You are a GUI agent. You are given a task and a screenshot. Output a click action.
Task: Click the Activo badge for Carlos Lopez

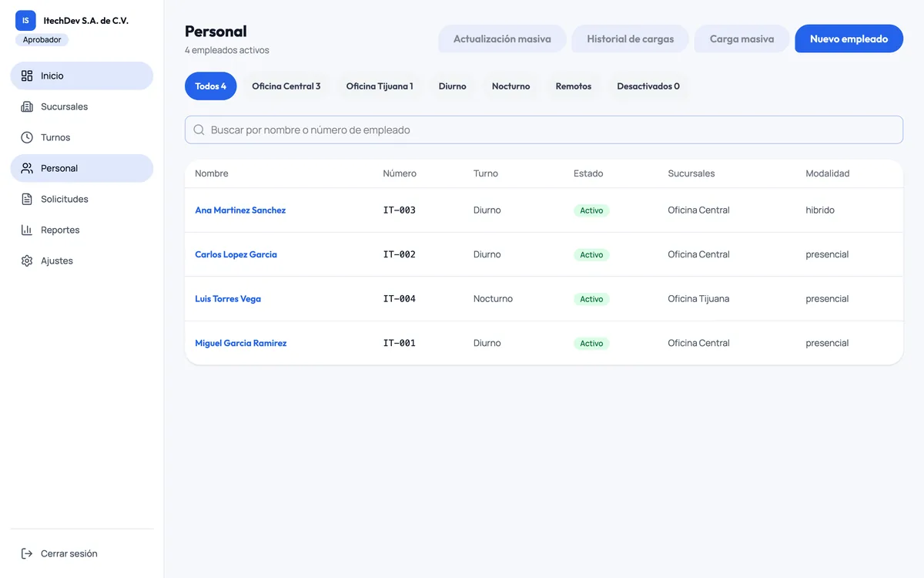[591, 254]
